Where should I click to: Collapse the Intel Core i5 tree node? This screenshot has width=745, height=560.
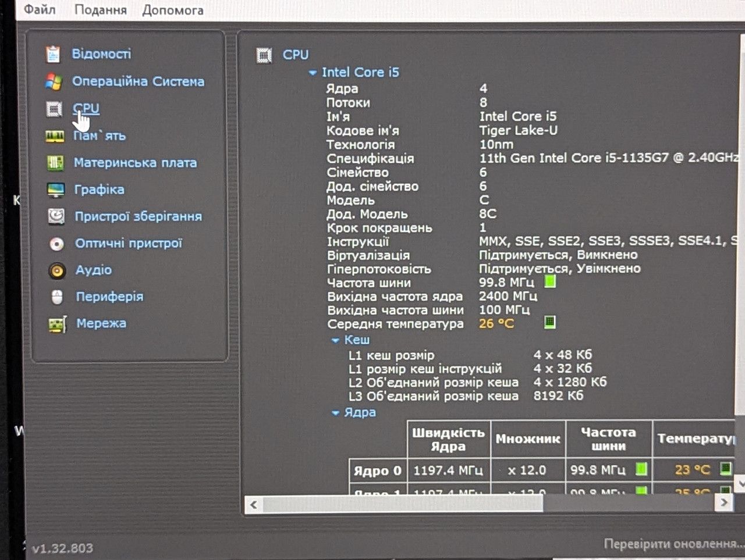pyautogui.click(x=313, y=73)
